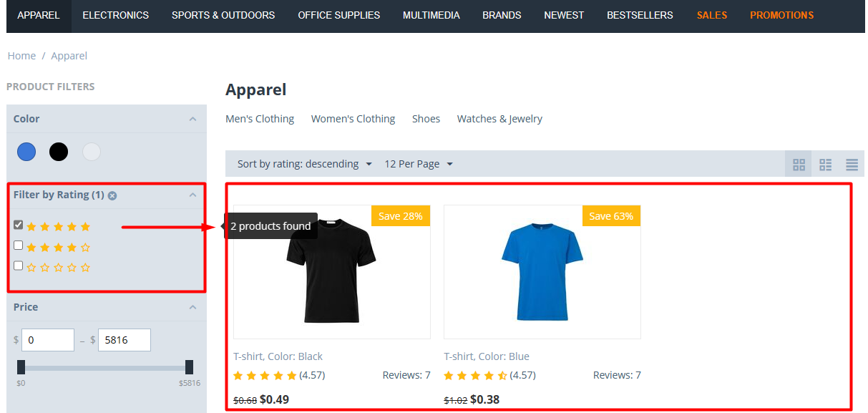
Task: Click the blue T-shirt star rating
Action: tap(475, 375)
